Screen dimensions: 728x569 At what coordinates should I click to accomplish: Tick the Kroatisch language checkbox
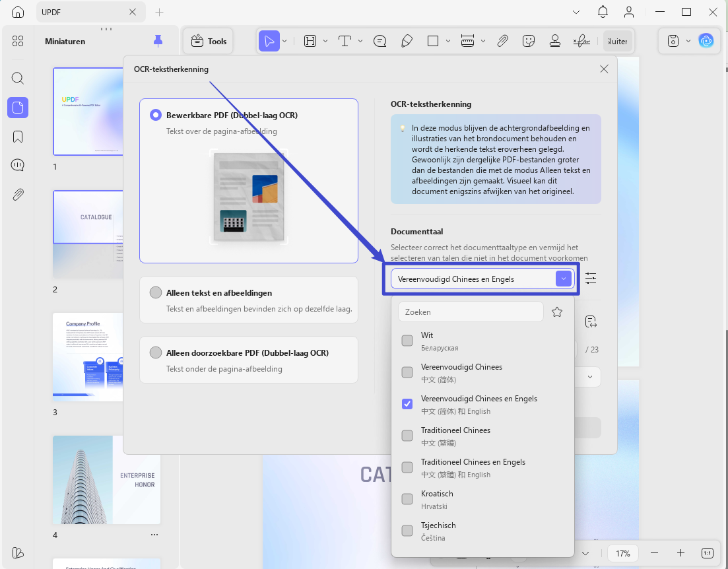(407, 499)
